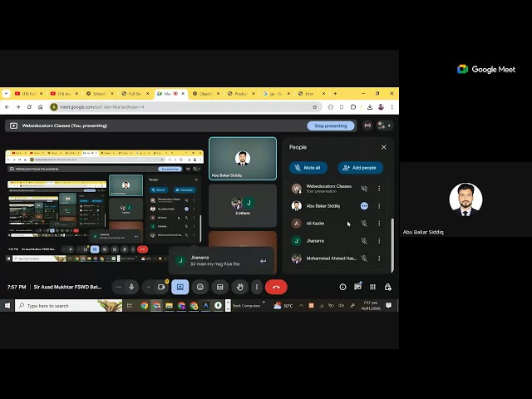Click the browser back arrow
This screenshot has width=532, height=399.
(x=7, y=107)
